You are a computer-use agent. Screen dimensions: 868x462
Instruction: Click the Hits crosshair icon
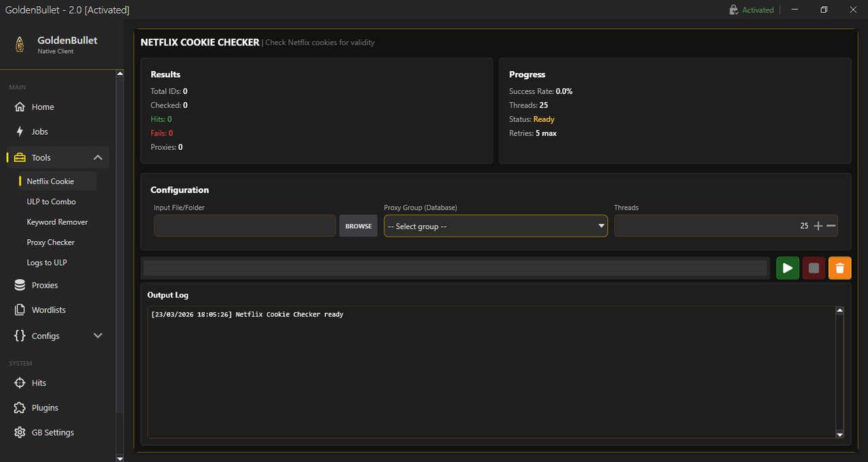[20, 383]
